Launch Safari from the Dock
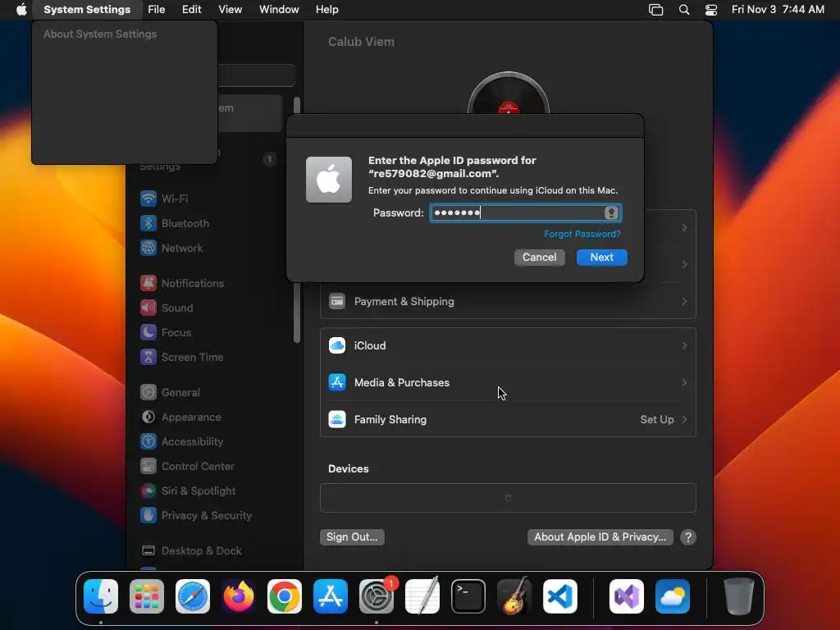This screenshot has width=840, height=630. (x=193, y=596)
